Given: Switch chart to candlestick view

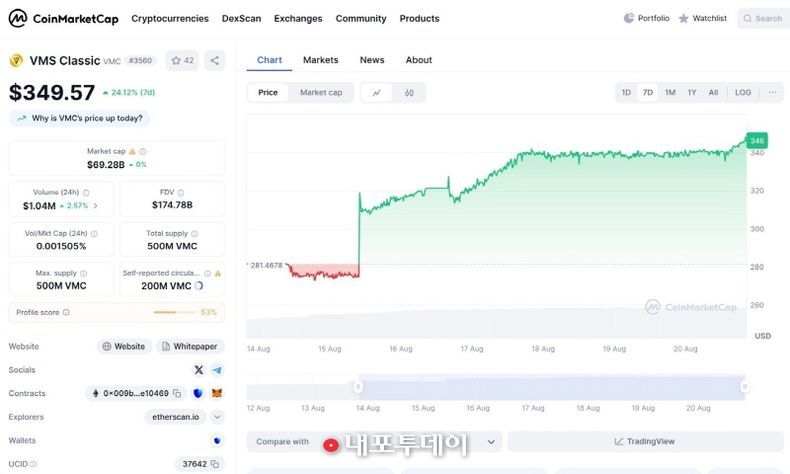Looking at the screenshot, I should click(x=409, y=93).
